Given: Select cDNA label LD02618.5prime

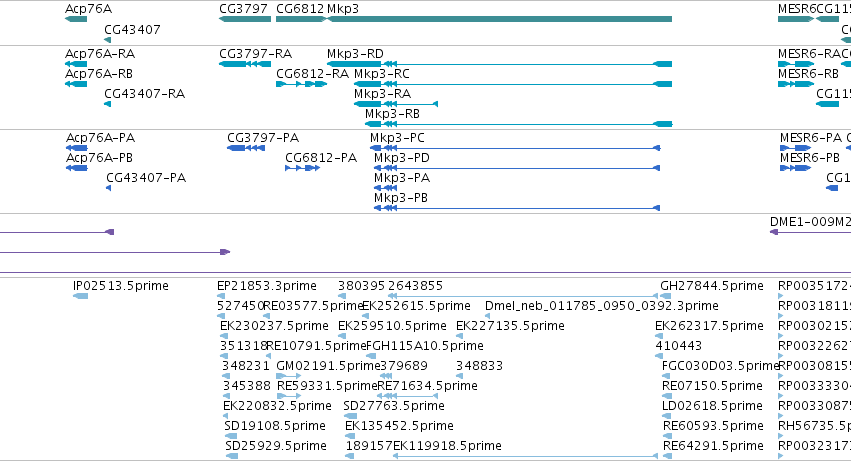Looking at the screenshot, I should tap(713, 406).
